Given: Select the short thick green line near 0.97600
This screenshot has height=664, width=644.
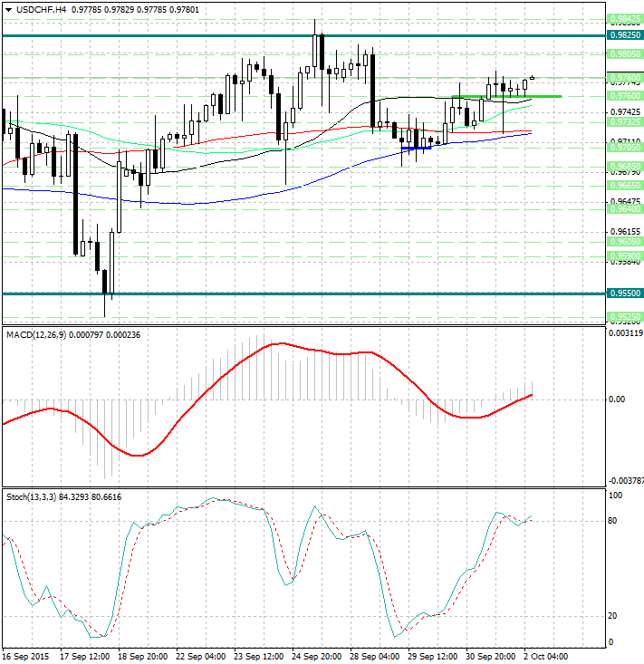Looking at the screenshot, I should (507, 97).
